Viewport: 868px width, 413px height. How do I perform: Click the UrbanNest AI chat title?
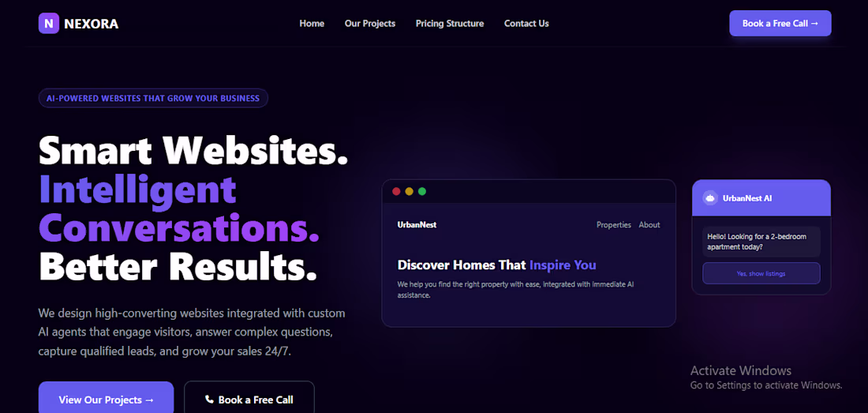(747, 198)
